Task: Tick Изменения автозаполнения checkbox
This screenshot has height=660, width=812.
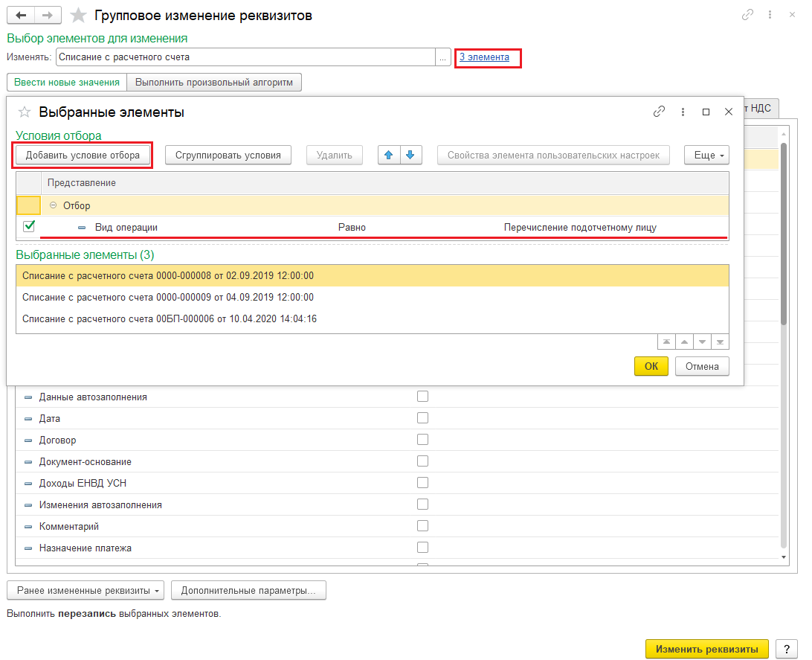Action: pos(422,504)
